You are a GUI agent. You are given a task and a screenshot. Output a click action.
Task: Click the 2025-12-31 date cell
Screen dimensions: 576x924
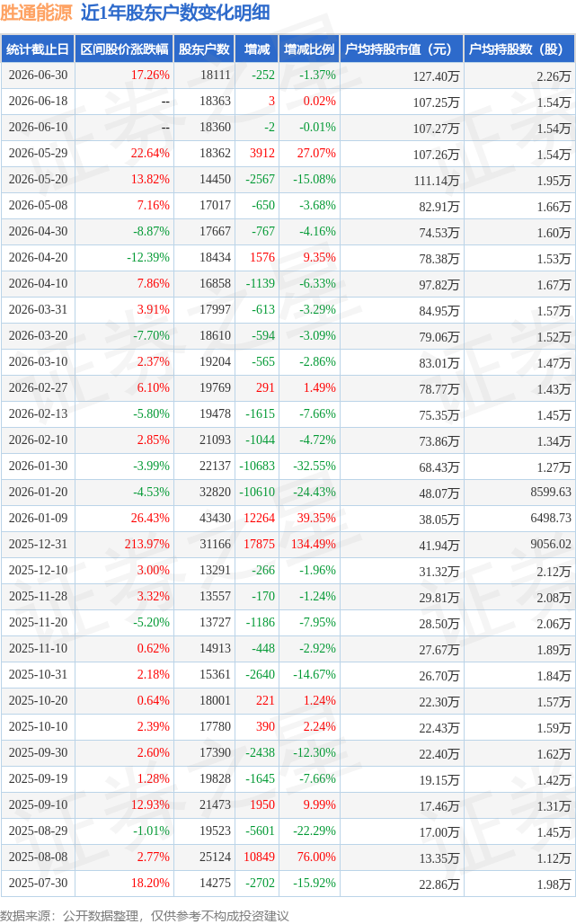coord(39,544)
